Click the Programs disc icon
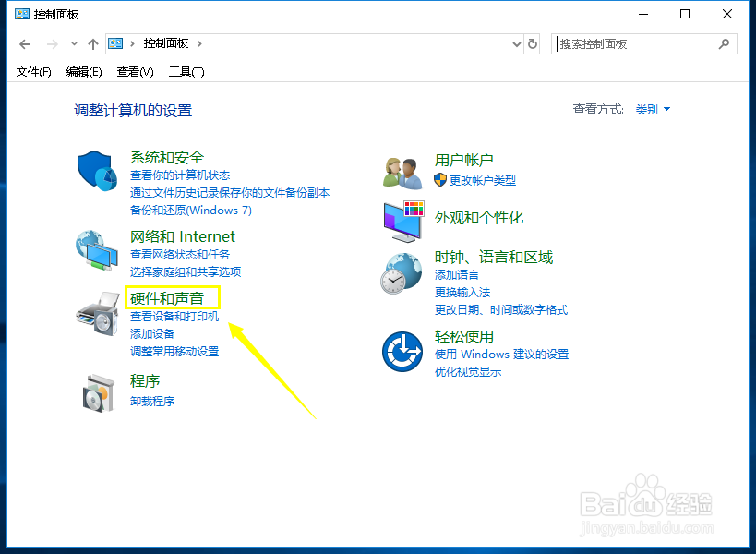 coord(99,393)
